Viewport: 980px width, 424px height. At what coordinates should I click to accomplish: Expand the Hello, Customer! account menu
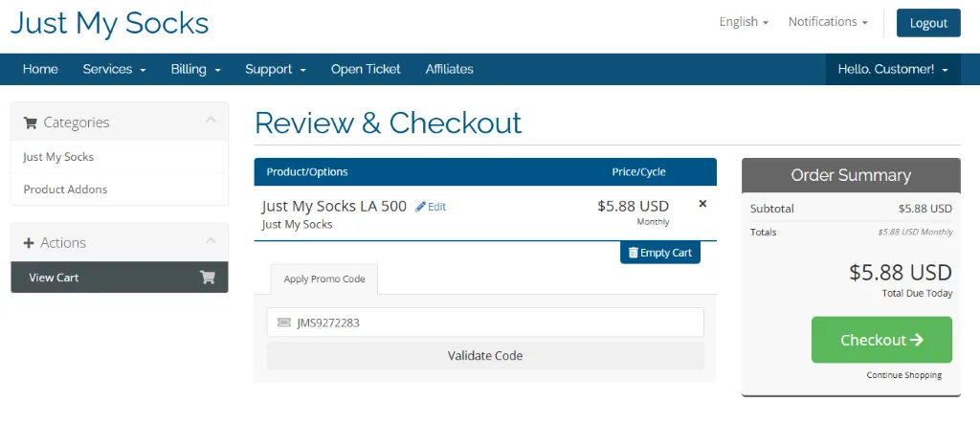click(893, 70)
